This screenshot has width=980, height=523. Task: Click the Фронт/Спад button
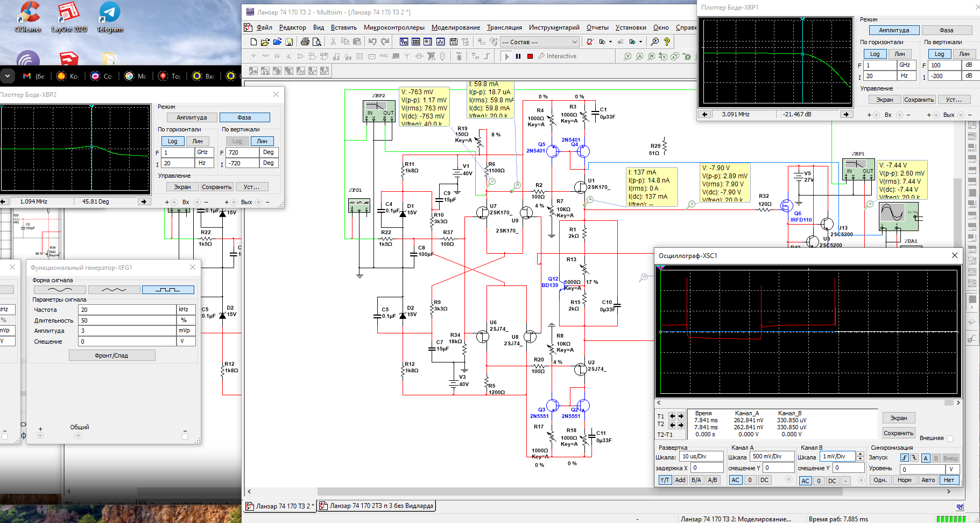coord(112,355)
